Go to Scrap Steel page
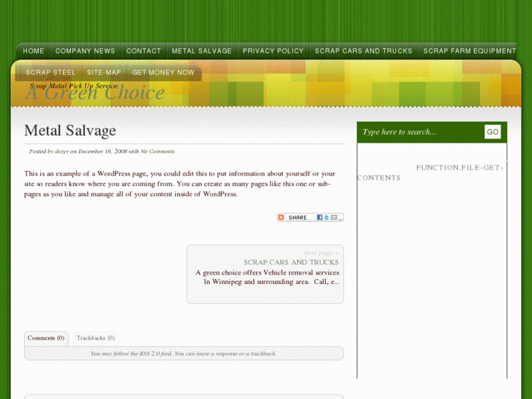Screen dimensions: 532x399 point(51,72)
